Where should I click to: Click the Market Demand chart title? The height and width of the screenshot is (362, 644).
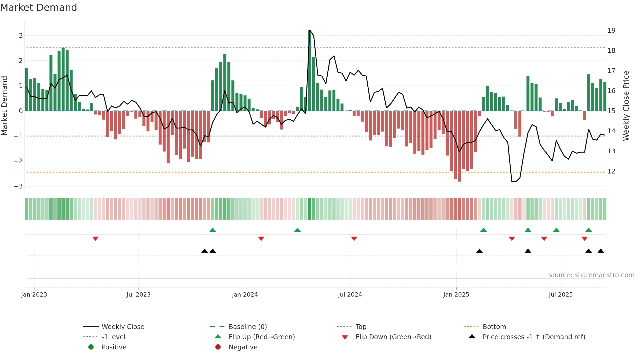tap(39, 7)
